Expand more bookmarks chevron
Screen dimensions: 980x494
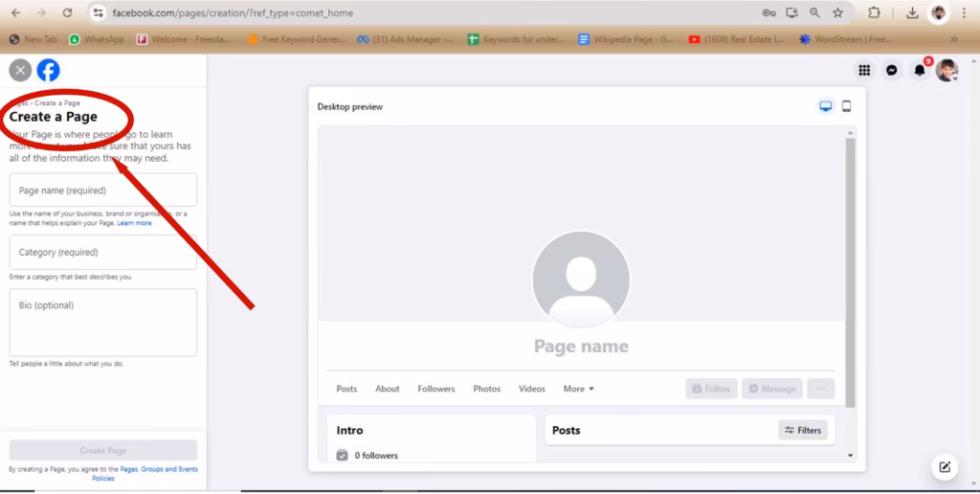coord(954,39)
